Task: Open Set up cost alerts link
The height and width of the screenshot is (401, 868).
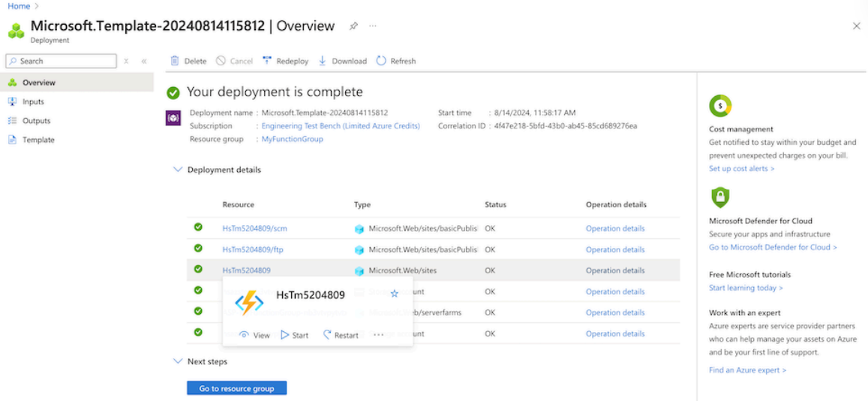Action: click(742, 168)
